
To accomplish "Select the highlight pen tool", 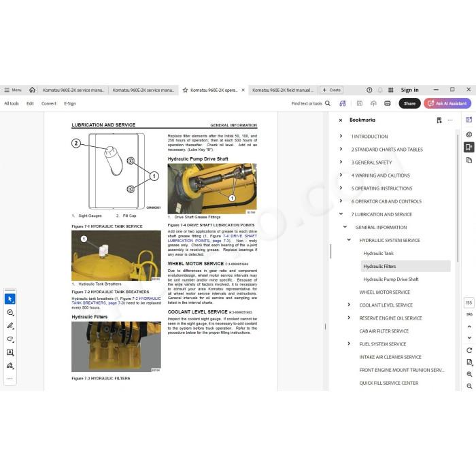I will [x=10, y=326].
